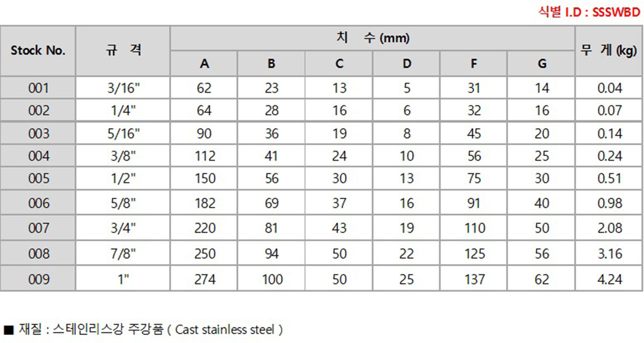Click the Stock No. column header
644x343 pixels.
tap(38, 50)
